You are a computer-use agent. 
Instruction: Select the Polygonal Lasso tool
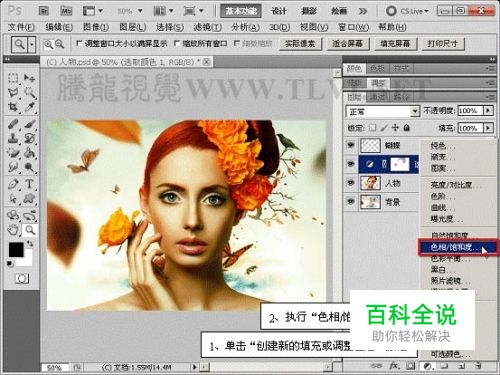(x=13, y=93)
